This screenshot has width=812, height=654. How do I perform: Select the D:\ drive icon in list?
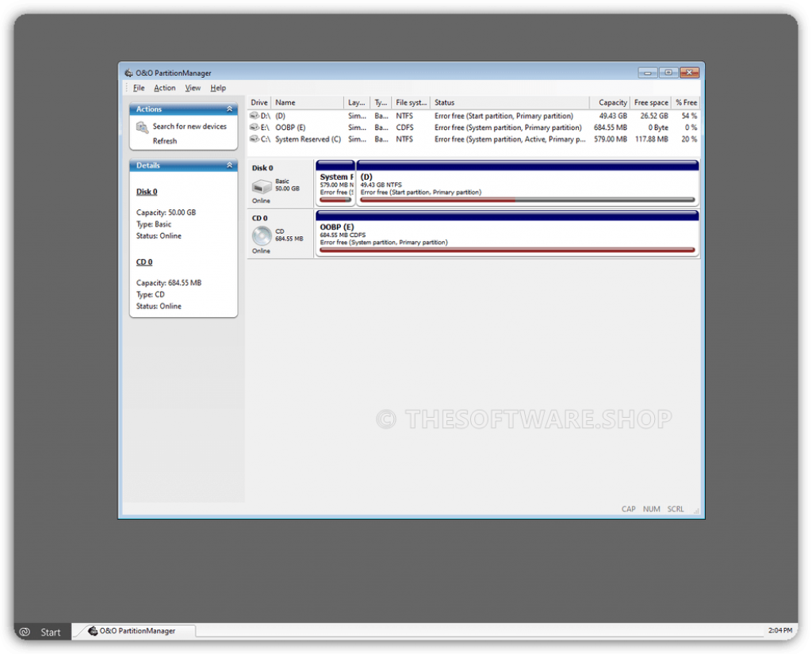(254, 116)
